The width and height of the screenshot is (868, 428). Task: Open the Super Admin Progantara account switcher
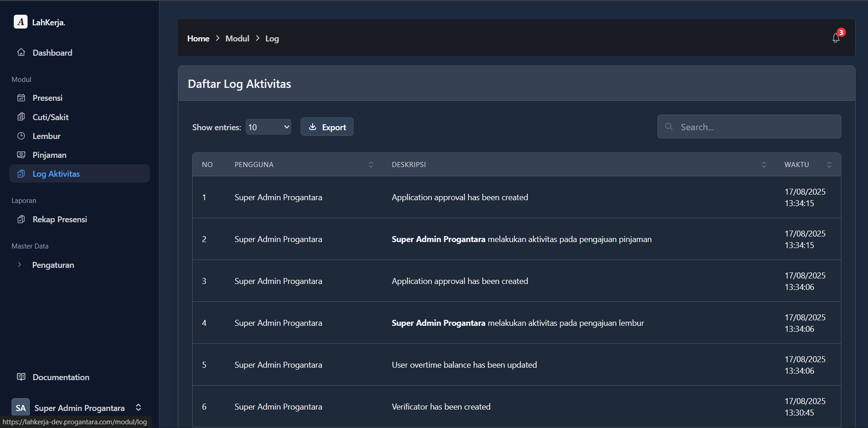pyautogui.click(x=138, y=407)
